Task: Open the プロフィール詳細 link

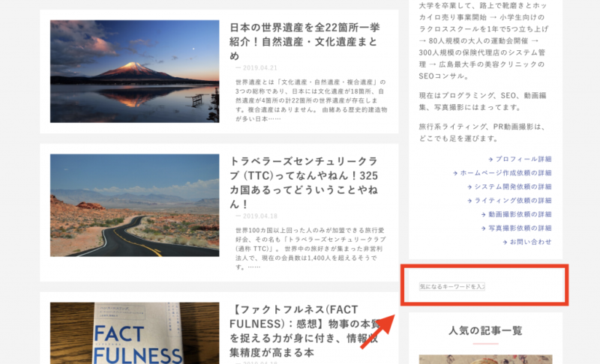Action: [x=523, y=159]
